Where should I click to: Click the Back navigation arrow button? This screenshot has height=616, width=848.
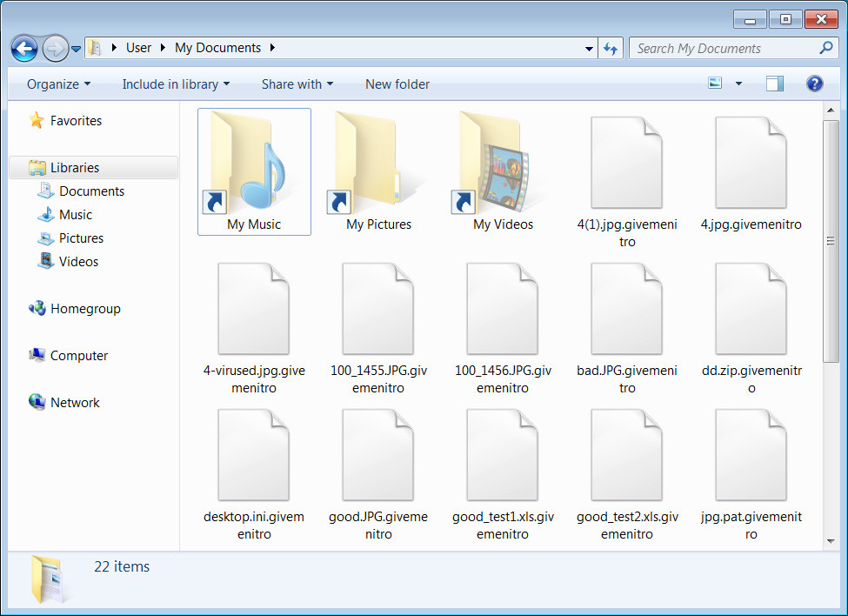tap(25, 49)
